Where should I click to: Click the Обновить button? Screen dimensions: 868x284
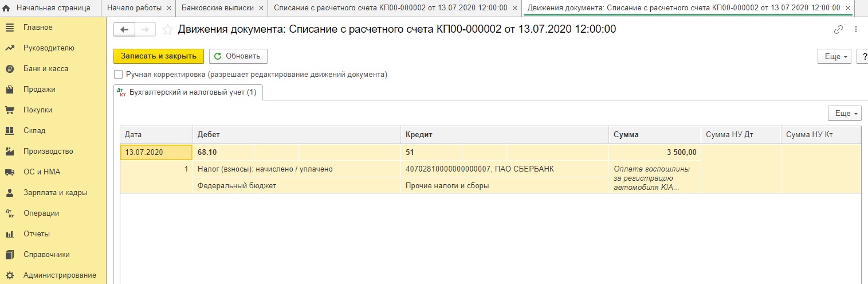pos(238,56)
